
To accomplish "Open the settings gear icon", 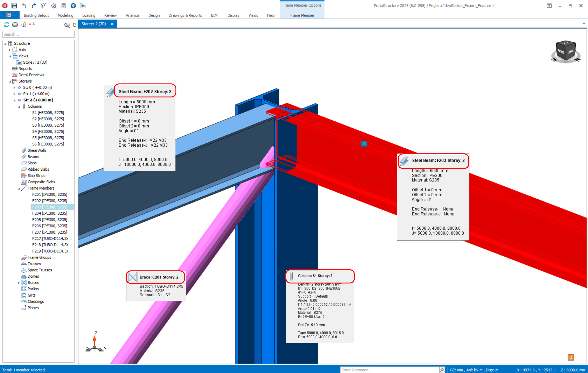I will pyautogui.click(x=54, y=5).
